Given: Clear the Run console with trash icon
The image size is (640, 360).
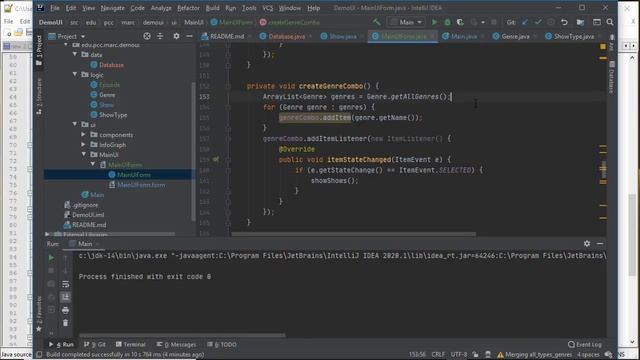Looking at the screenshot, I should click(65, 323).
